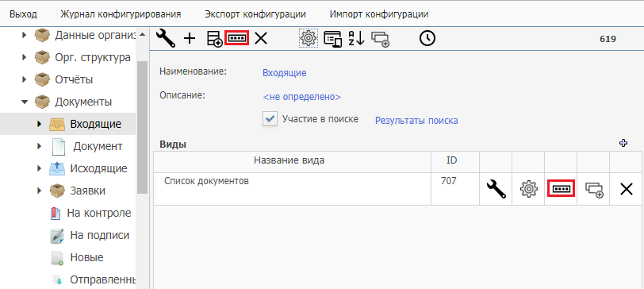Select Данные организации in the tree
Image resolution: width=644 pixels, height=289 pixels.
pyautogui.click(x=95, y=35)
